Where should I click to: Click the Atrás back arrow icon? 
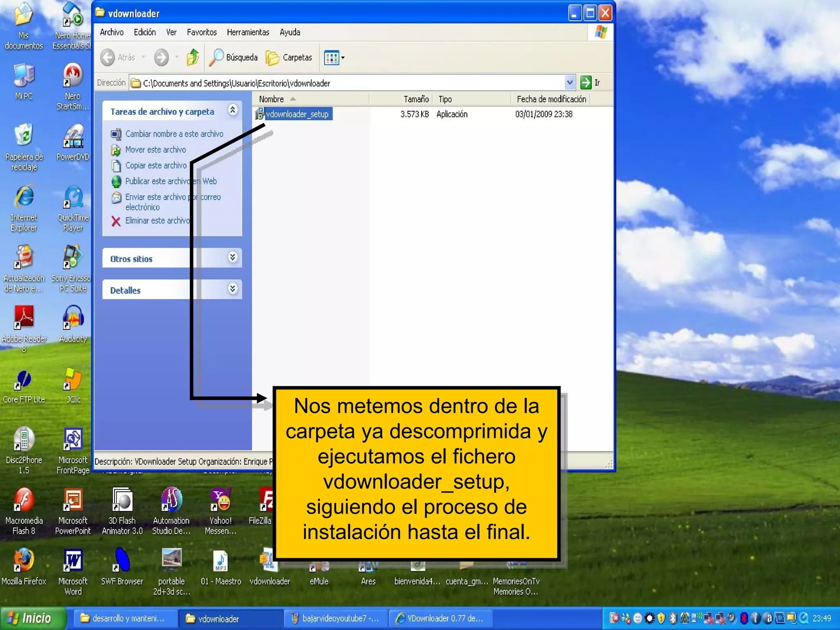tap(107, 57)
